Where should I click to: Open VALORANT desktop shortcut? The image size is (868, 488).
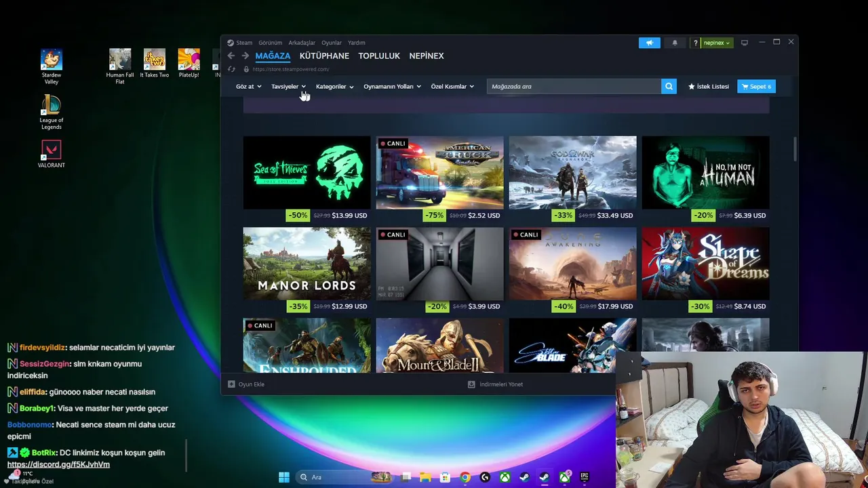(52, 154)
